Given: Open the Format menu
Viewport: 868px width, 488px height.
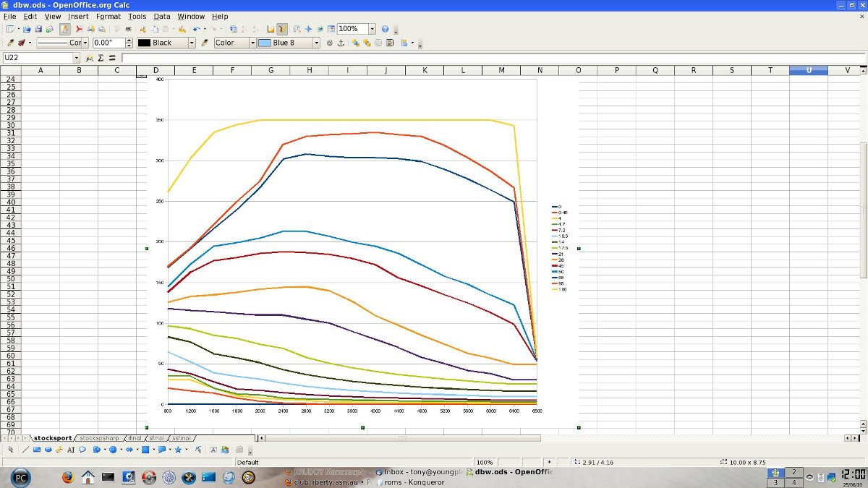Looking at the screenshot, I should [x=108, y=16].
